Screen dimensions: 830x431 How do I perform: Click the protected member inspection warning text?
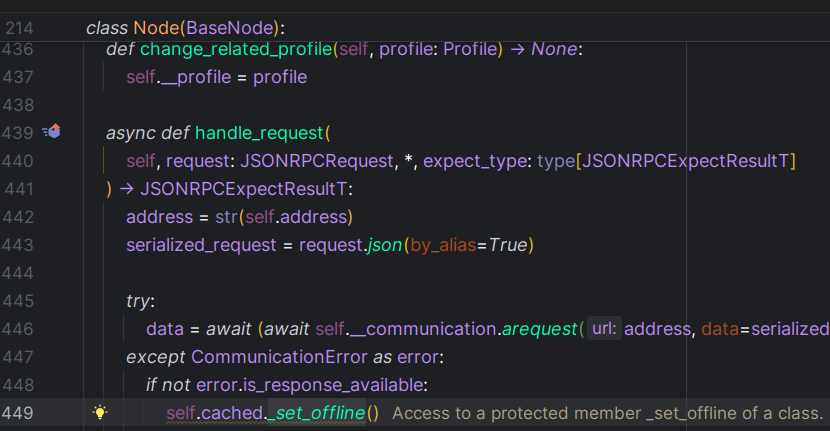(607, 413)
